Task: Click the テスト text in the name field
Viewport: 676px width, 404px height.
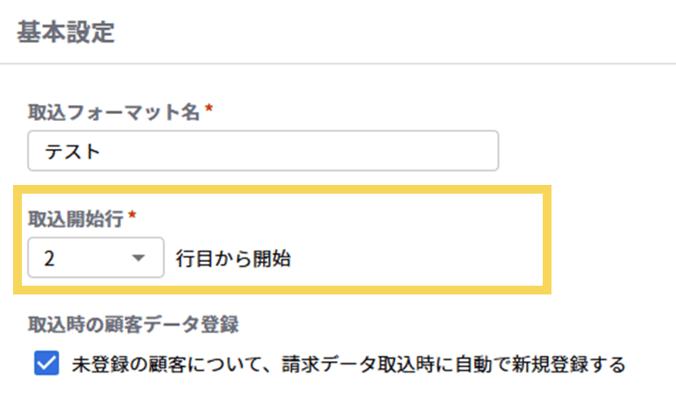Action: click(x=73, y=152)
